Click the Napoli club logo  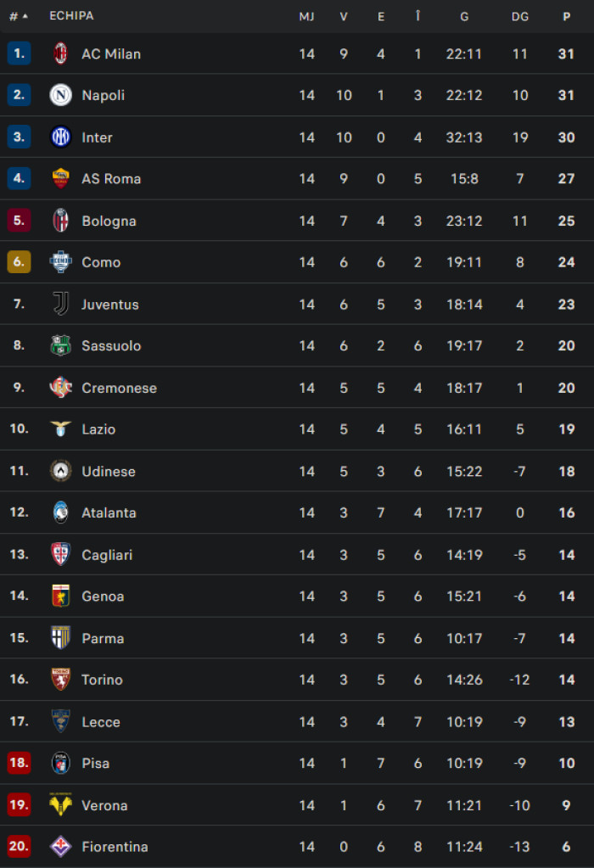pos(60,95)
